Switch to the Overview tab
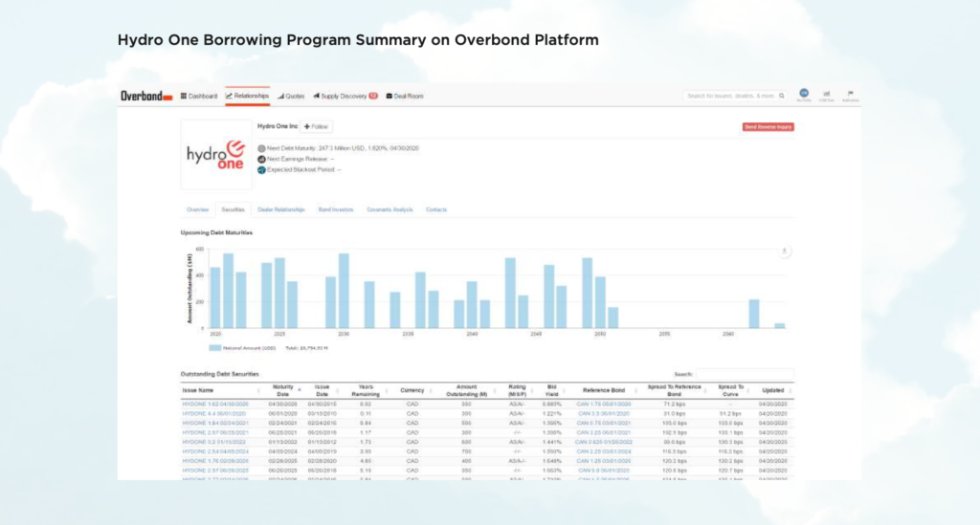980x525 pixels. (x=197, y=209)
